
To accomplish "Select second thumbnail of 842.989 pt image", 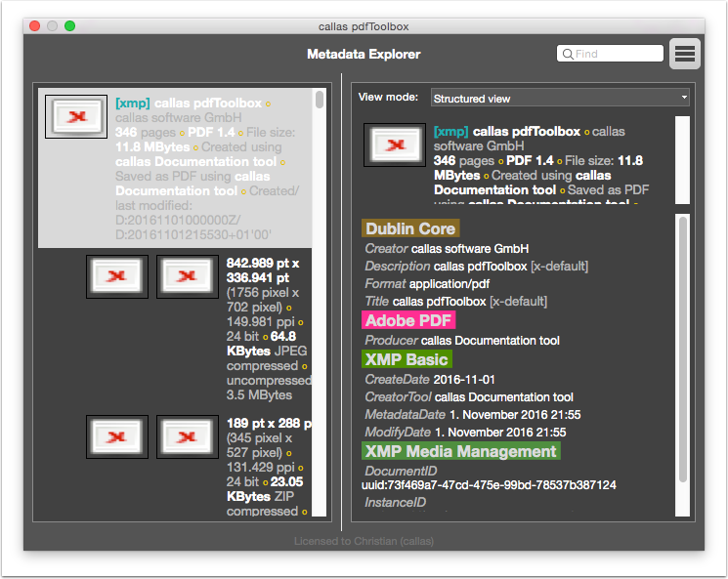I will [188, 276].
